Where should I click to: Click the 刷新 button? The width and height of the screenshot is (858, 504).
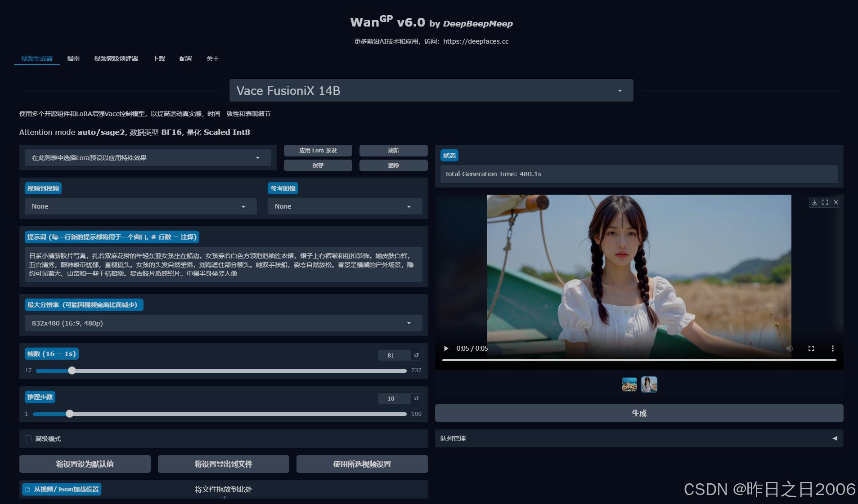pos(394,151)
